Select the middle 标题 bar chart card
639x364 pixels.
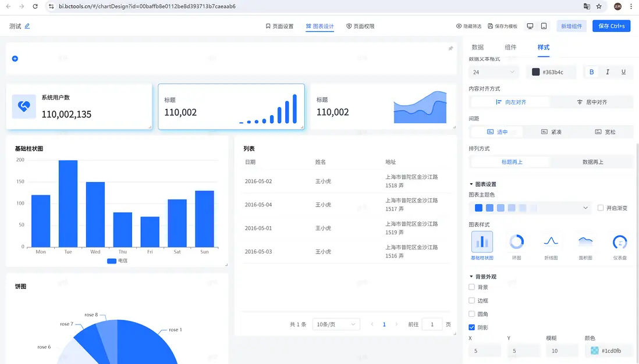[x=231, y=106]
